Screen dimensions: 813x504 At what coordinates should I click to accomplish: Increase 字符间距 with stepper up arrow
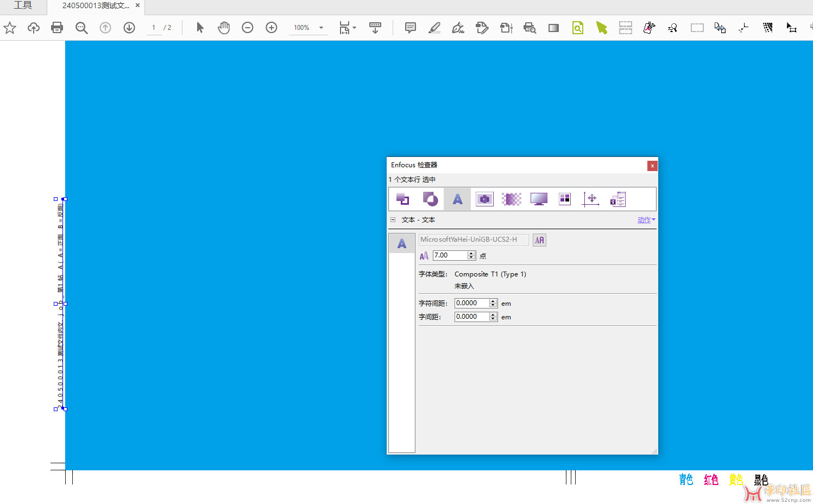(493, 301)
